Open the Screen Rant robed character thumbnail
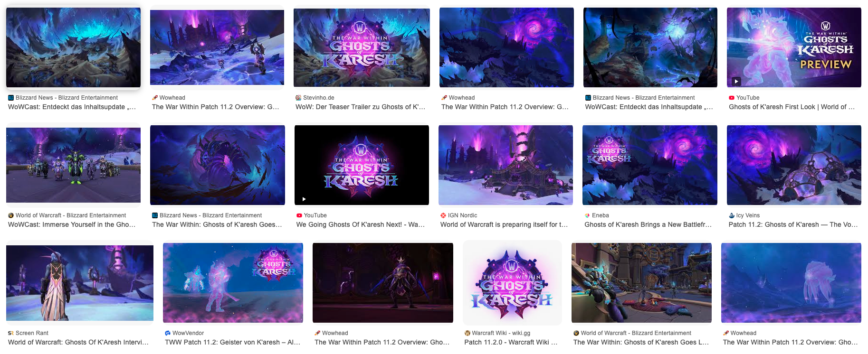Screen dimensions: 868x354 [x=80, y=283]
